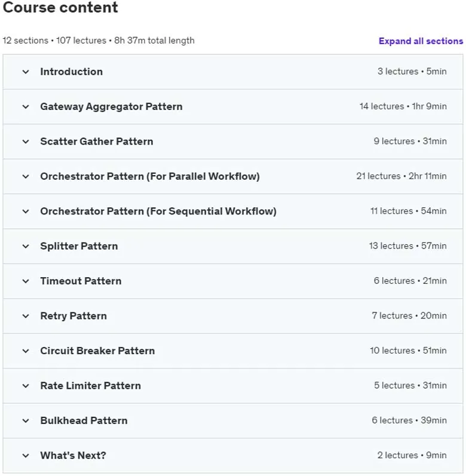This screenshot has height=476, width=466.
Task: Open the Introduction section title
Action: [x=72, y=72]
